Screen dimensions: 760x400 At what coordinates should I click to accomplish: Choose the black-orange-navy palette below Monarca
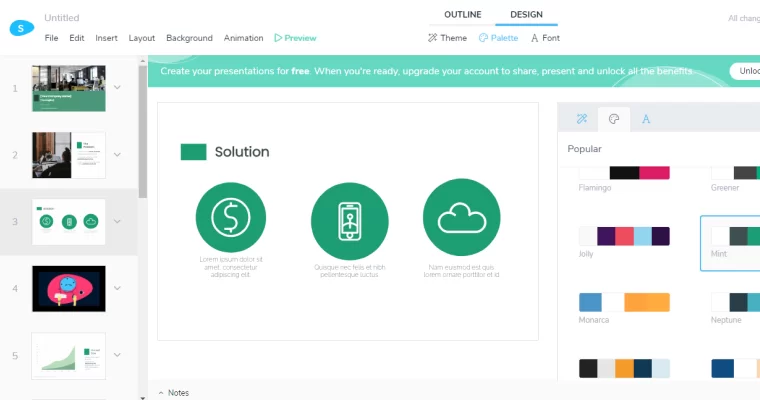point(624,368)
